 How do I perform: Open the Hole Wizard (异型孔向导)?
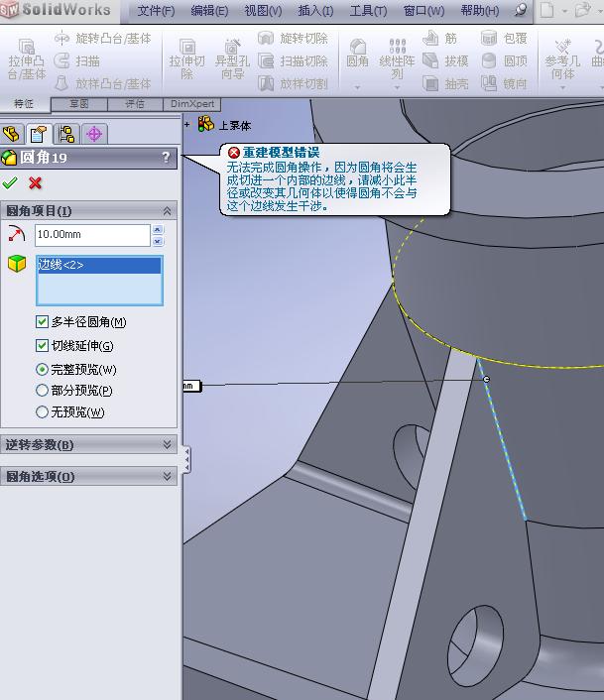[x=232, y=59]
